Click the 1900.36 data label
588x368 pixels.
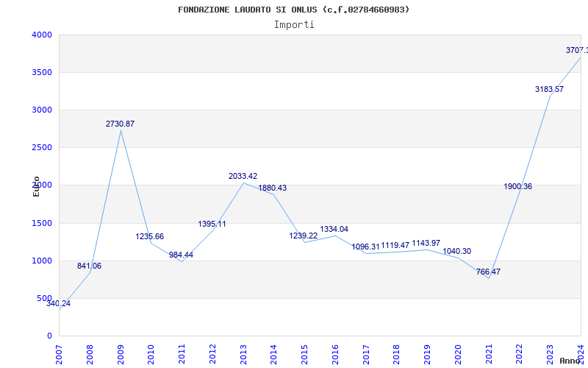click(x=517, y=186)
